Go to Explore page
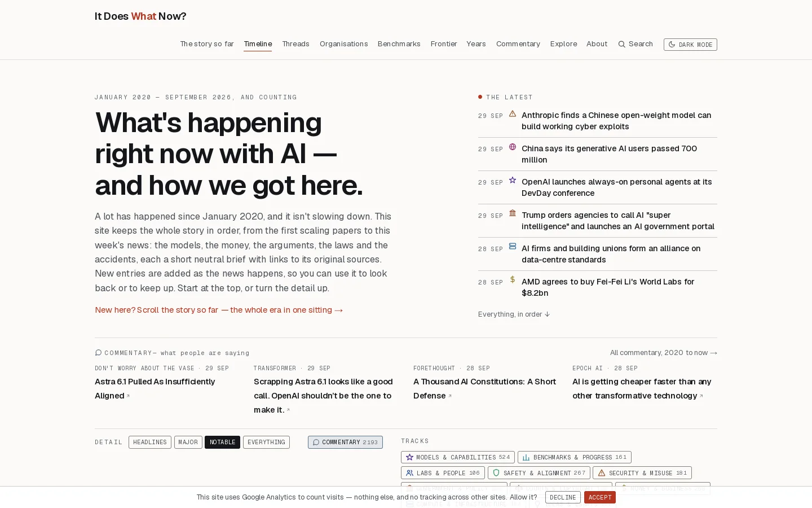Image resolution: width=812 pixels, height=508 pixels. pos(563,44)
